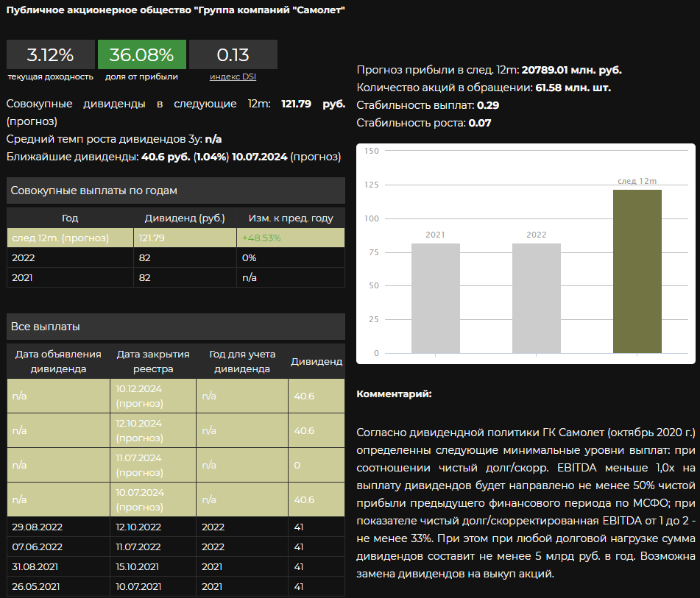Click the Дата закрытия реестра column header

pos(153,361)
